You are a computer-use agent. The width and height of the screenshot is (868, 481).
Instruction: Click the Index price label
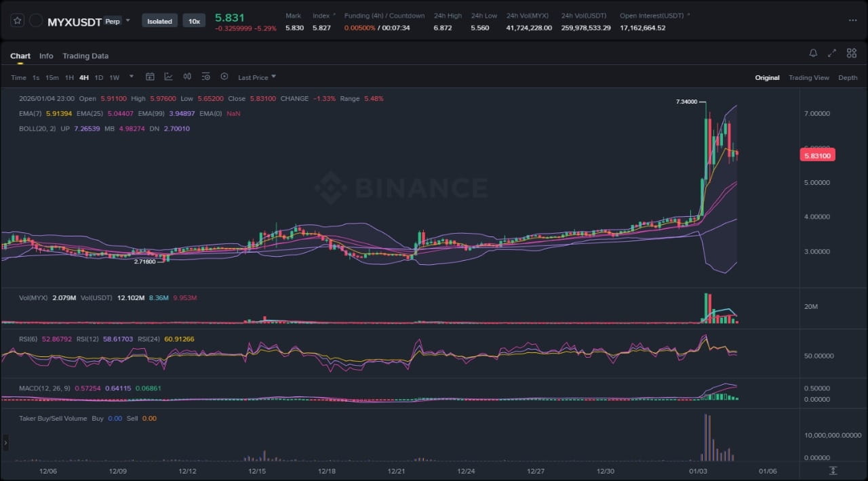pyautogui.click(x=321, y=16)
